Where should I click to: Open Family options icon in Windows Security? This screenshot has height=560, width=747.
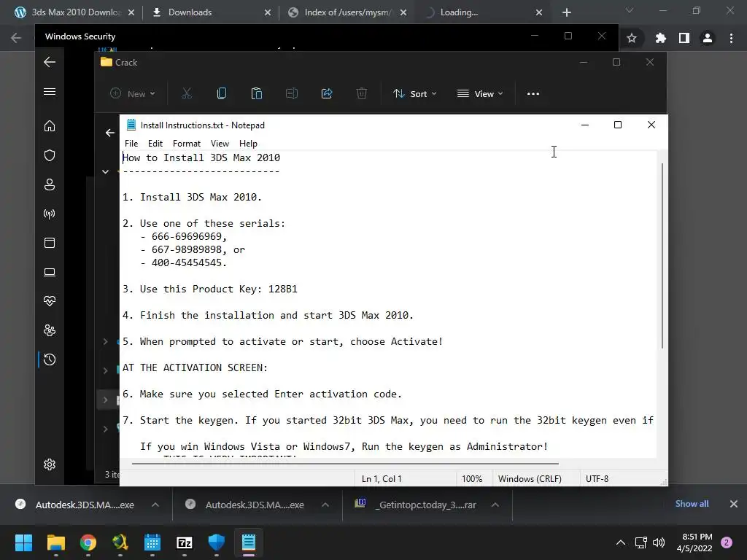point(50,330)
